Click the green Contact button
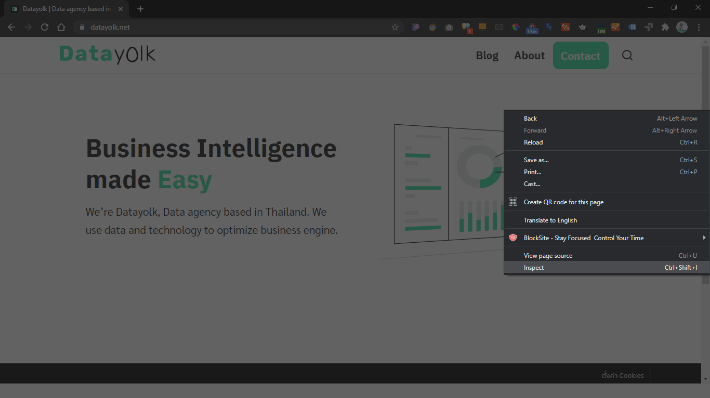Viewport: 710px width, 398px height. 580,55
